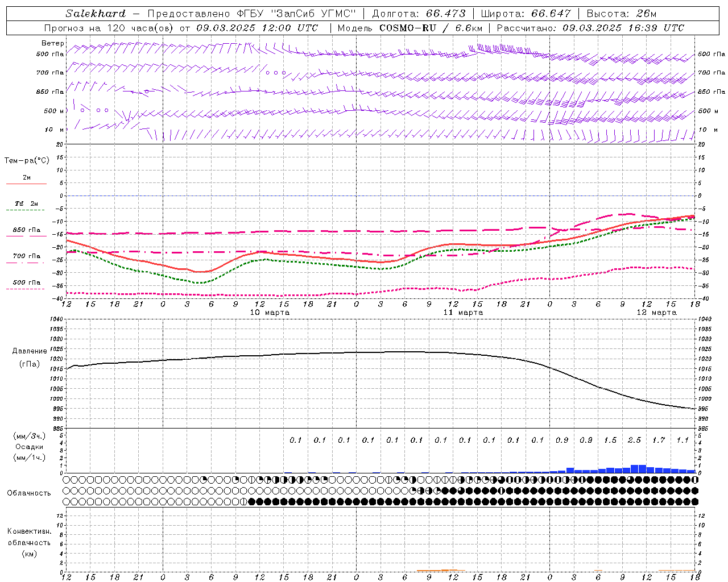Click the 'Высота: 26м' header field
728x582 pixels.
click(621, 14)
